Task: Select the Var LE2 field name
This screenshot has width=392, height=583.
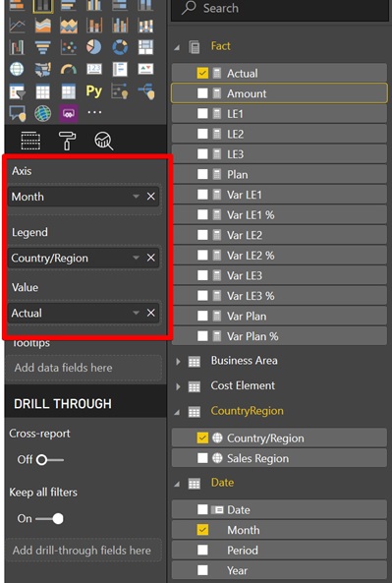Action: (245, 235)
